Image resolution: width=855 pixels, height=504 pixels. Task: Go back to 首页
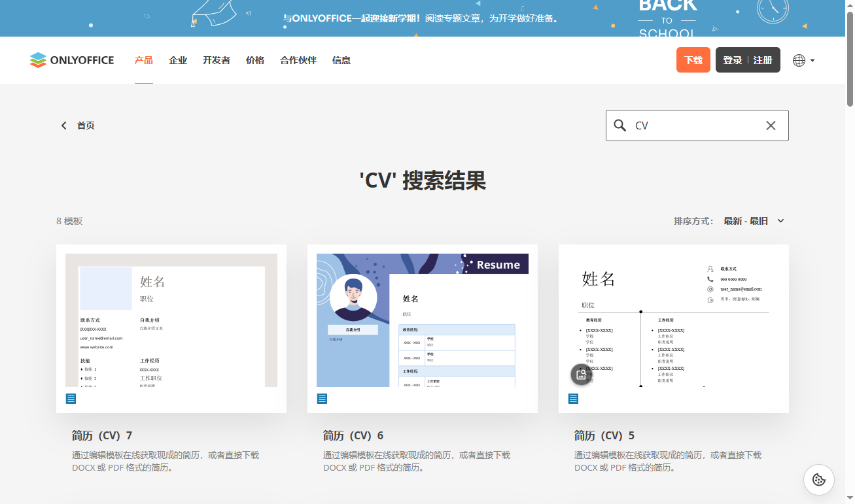coord(86,126)
